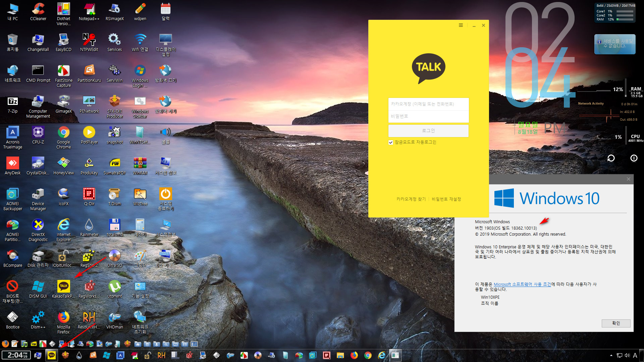Open the CCleaner desktop icon
The image size is (644, 362).
tap(38, 12)
